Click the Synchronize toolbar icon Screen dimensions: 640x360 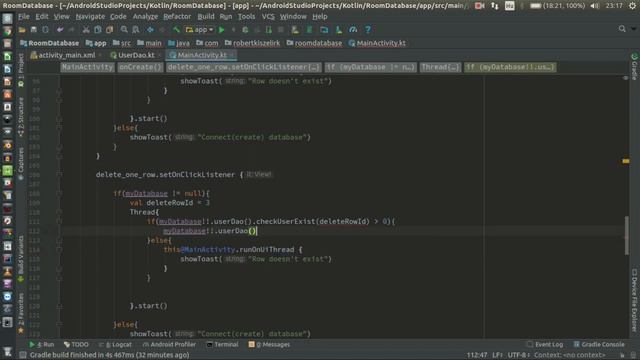pos(45,29)
